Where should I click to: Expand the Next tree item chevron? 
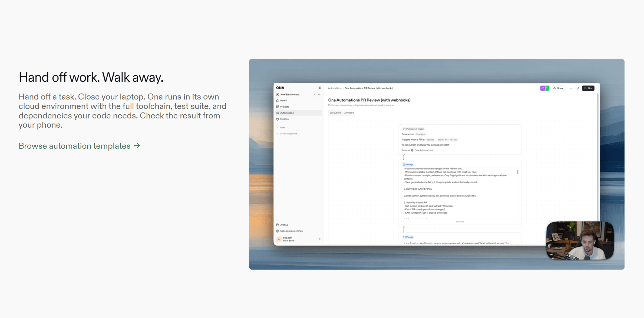pos(278,128)
